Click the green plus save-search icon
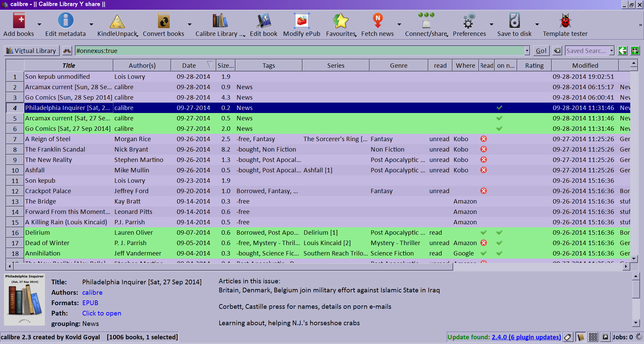The width and height of the screenshot is (644, 344). 635,51
